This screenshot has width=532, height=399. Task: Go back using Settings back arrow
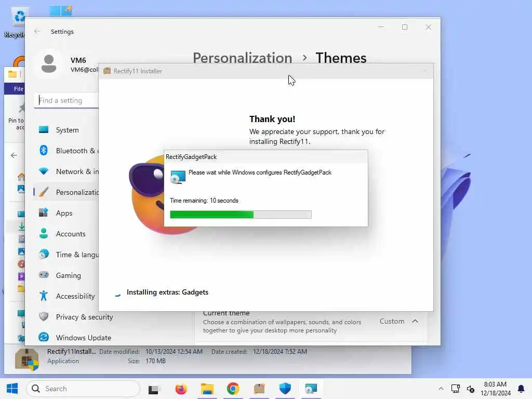(37, 31)
